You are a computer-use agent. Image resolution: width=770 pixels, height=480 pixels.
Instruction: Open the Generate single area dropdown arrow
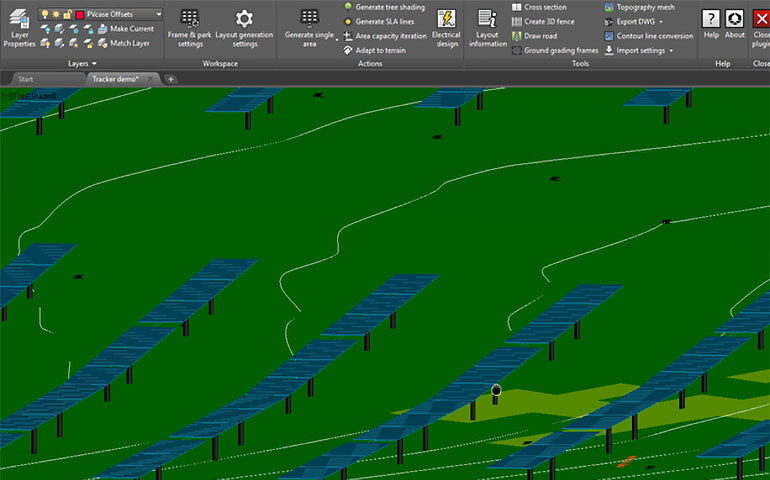tap(337, 39)
